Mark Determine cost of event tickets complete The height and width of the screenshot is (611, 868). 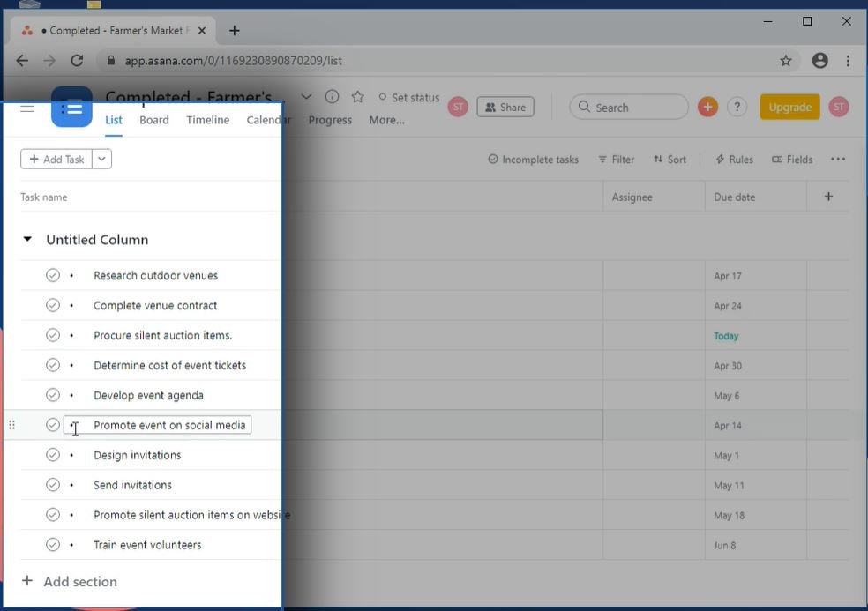pos(53,365)
